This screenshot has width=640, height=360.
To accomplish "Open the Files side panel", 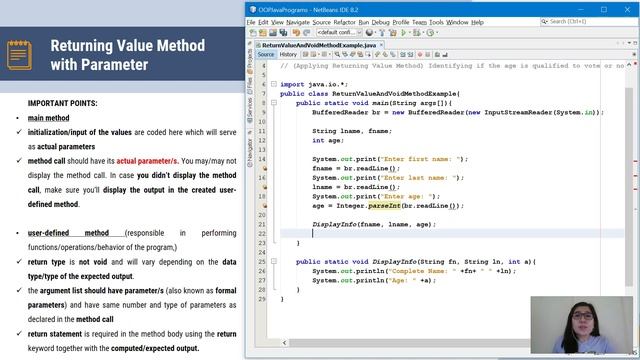I will pyautogui.click(x=250, y=85).
